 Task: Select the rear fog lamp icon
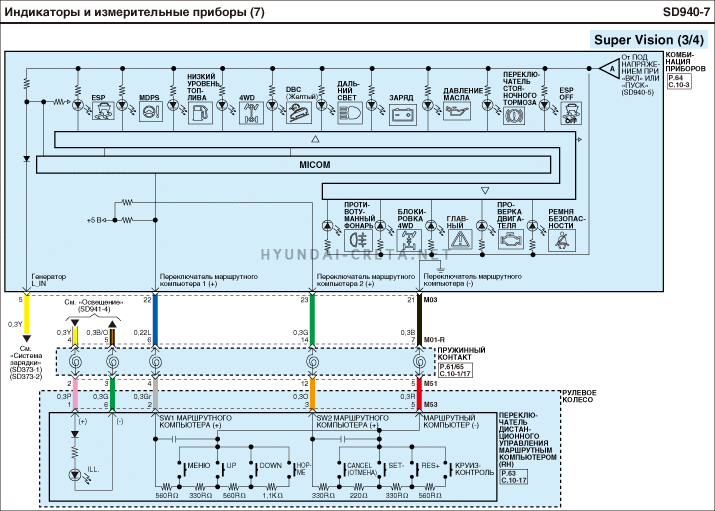[359, 240]
